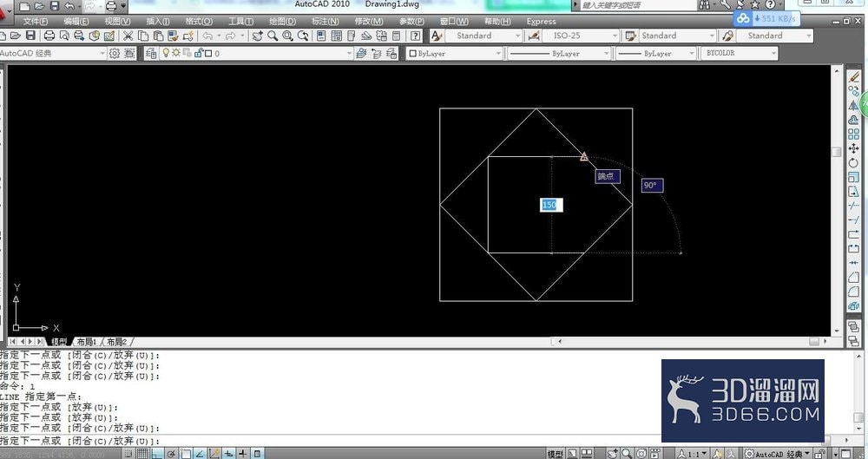The width and height of the screenshot is (868, 459).
Task: Click the Workspace settings gear icon
Action: click(x=114, y=53)
